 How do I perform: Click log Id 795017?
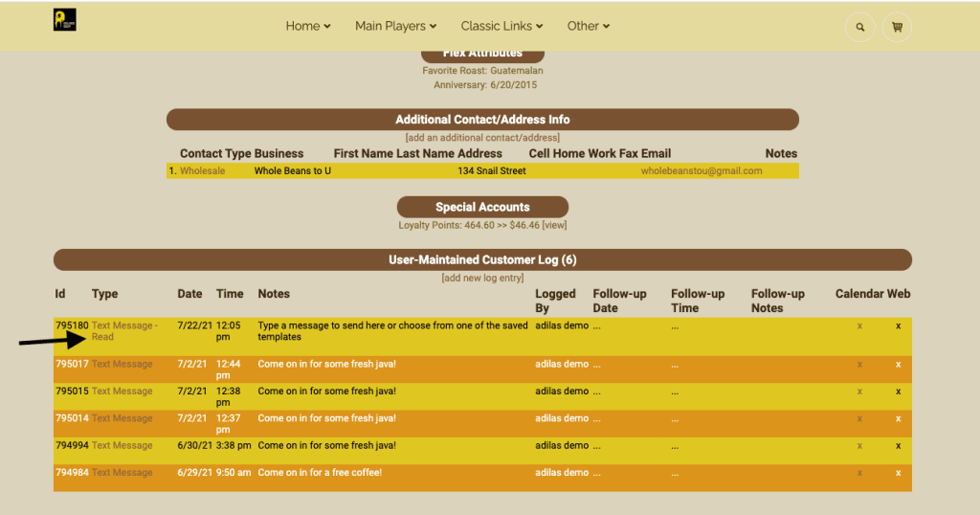72,364
